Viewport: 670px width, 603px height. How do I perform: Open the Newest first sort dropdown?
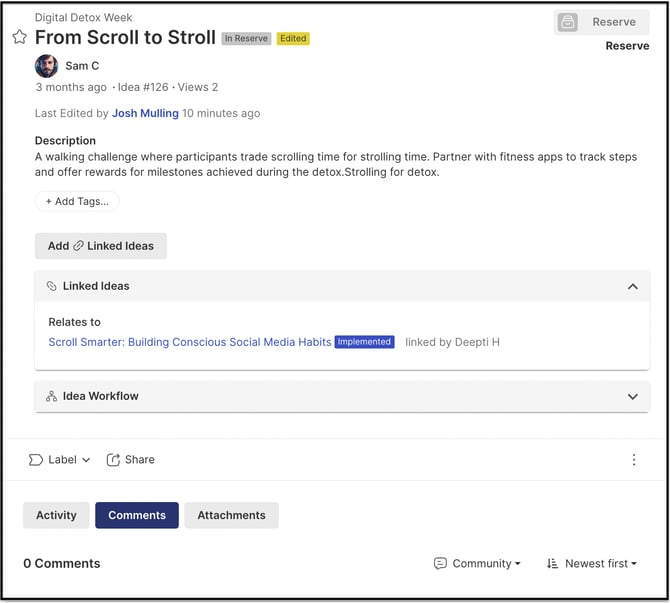coord(592,563)
